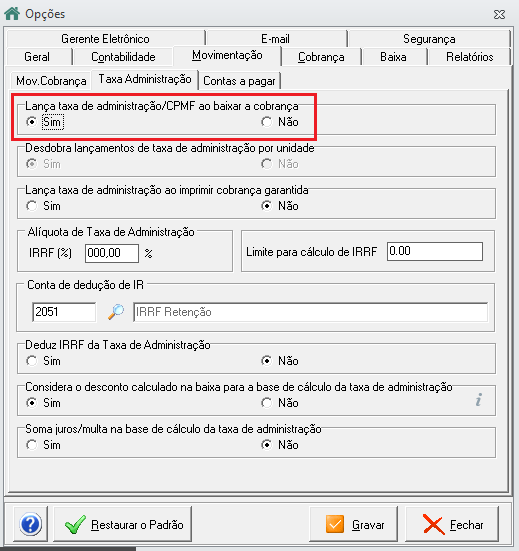Click the blue info icon beside desconto option

[479, 400]
